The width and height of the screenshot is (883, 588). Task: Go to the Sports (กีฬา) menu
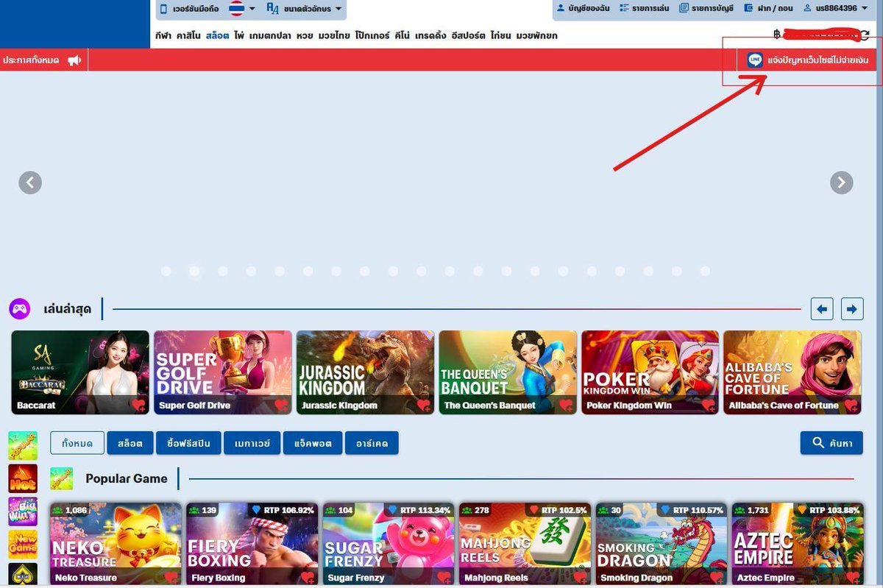163,35
